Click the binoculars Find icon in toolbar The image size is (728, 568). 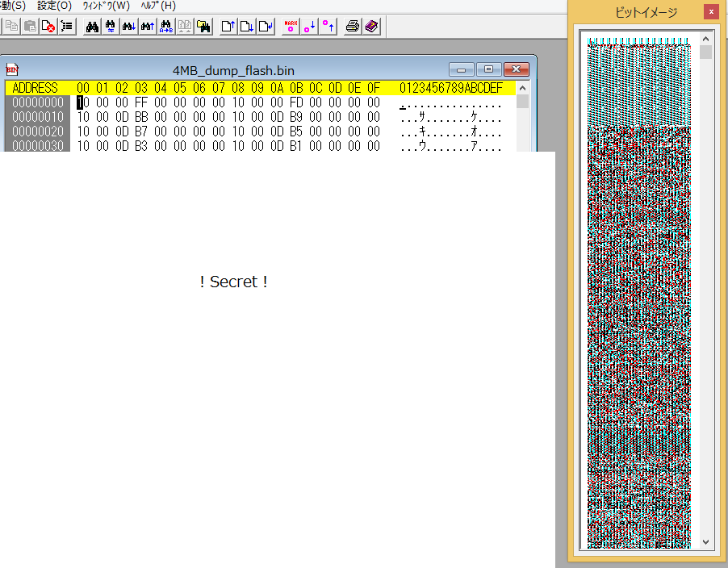click(x=92, y=27)
